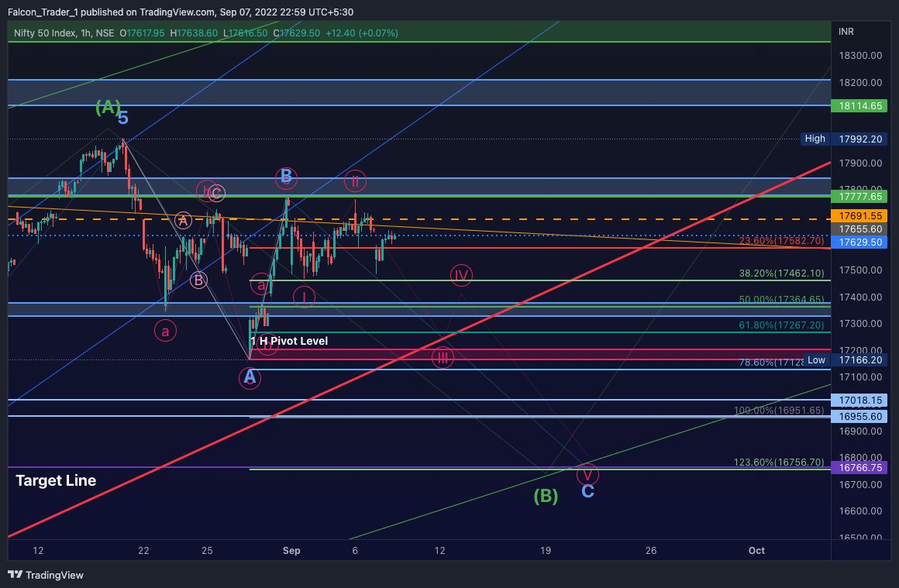Select the 100.00%(16951.65) Fibonacci label
899x588 pixels.
tap(779, 411)
